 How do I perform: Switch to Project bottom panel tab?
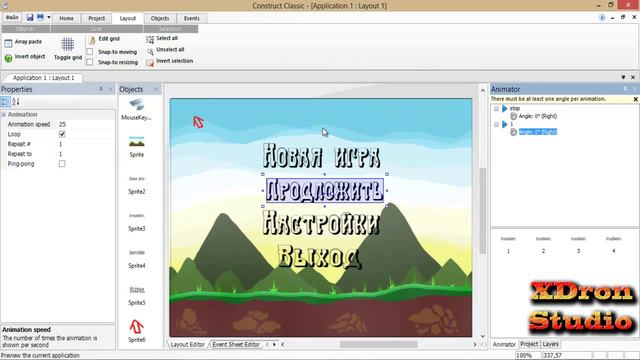529,344
